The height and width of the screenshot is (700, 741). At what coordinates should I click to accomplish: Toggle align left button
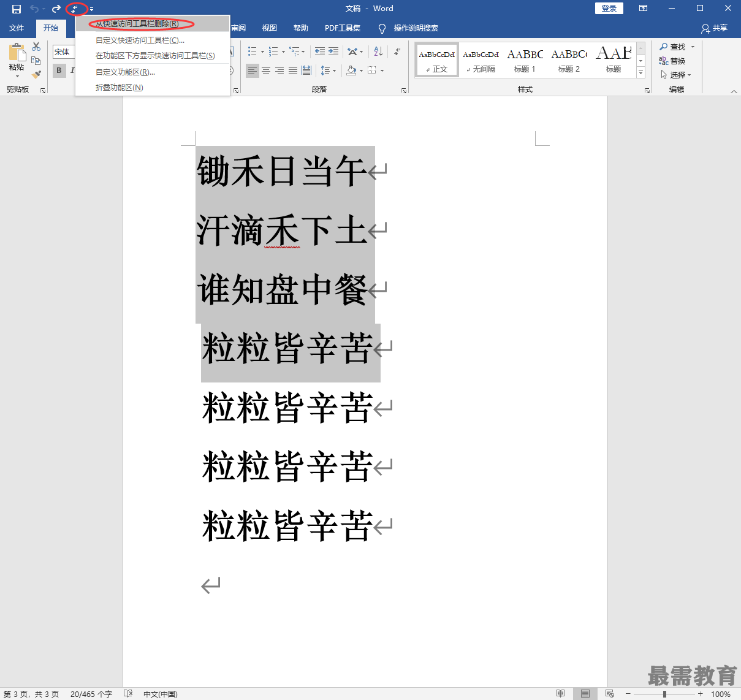[253, 70]
